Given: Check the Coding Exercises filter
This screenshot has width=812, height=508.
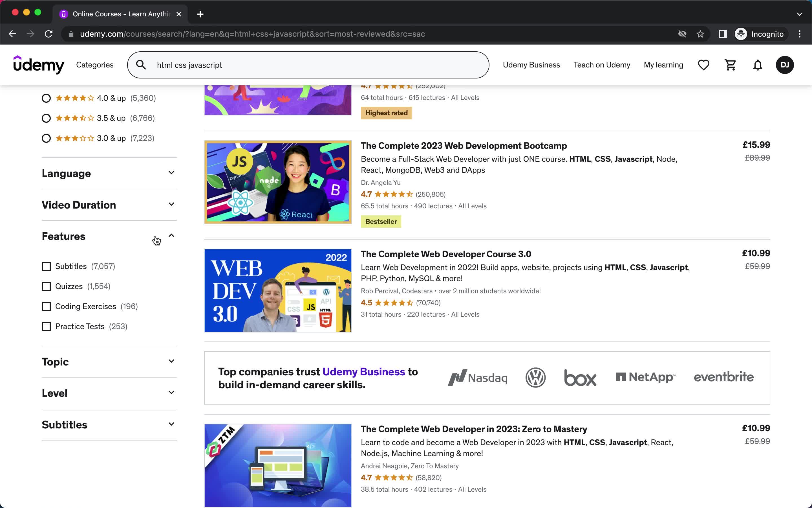Looking at the screenshot, I should coord(46,306).
